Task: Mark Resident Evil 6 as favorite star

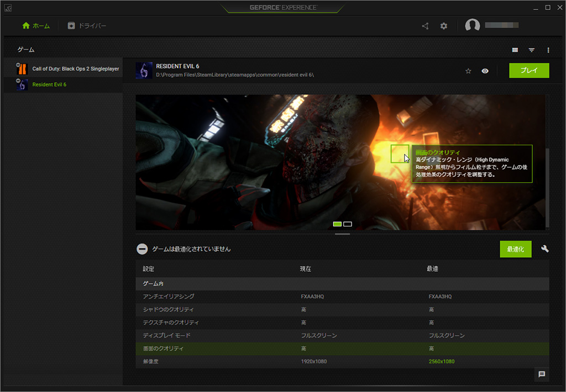Action: (468, 71)
